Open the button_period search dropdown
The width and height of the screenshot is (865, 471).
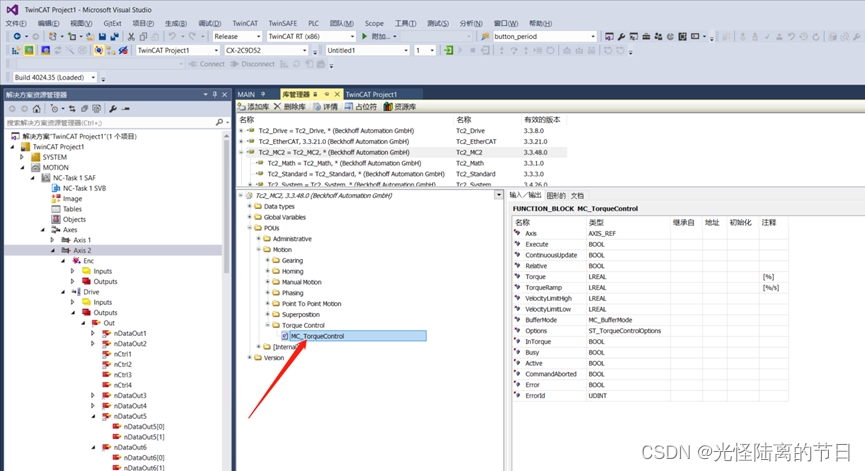(592, 36)
